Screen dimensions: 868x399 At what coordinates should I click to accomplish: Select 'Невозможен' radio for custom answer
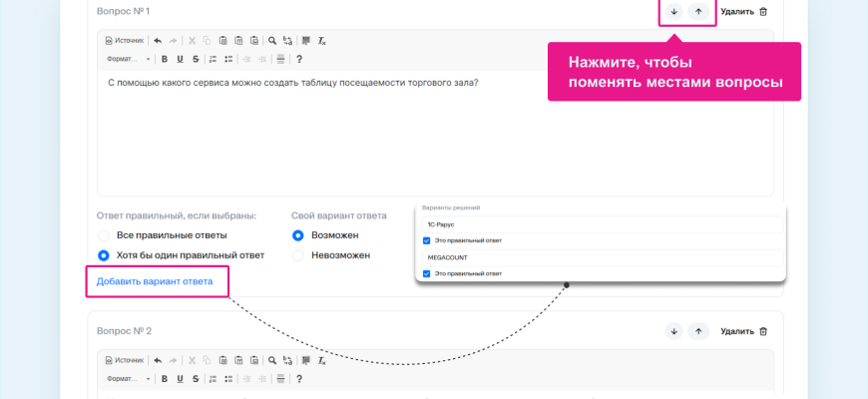point(297,255)
